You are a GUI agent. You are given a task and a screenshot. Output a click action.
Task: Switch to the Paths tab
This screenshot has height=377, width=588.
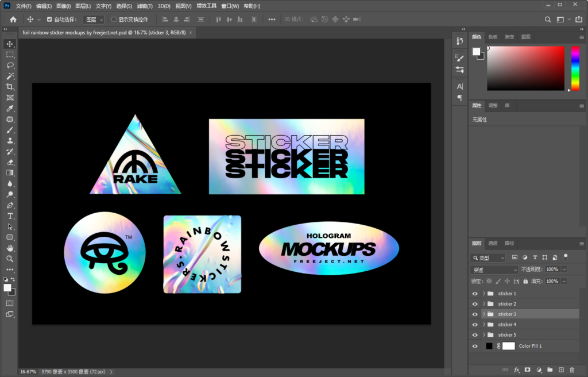click(x=509, y=243)
